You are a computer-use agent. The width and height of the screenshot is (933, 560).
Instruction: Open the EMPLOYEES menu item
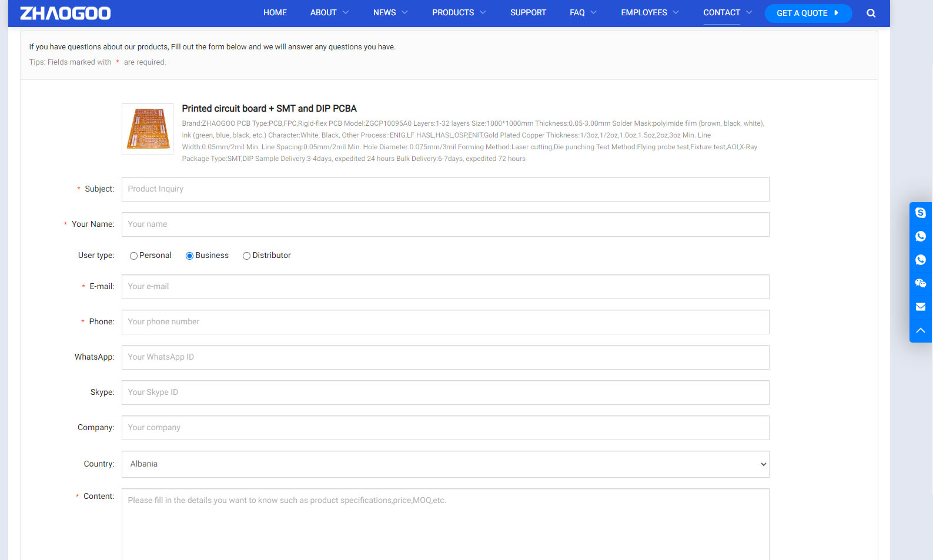(x=644, y=12)
